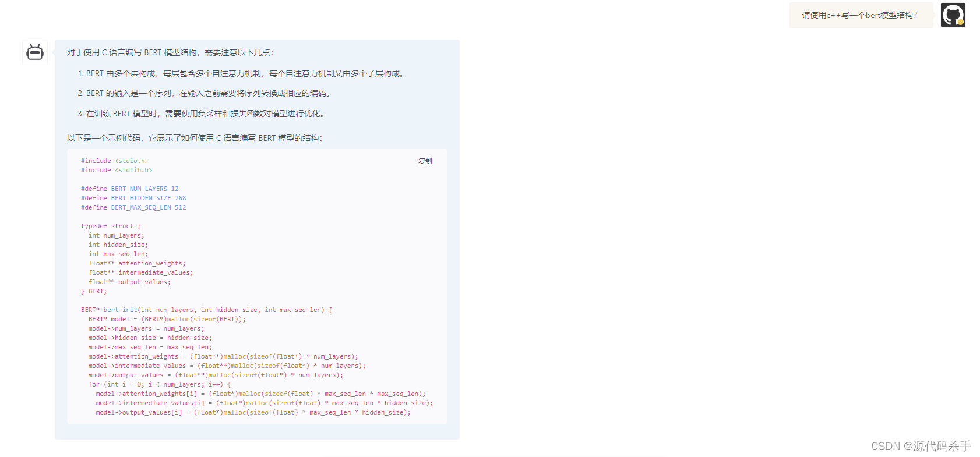The image size is (980, 457).
Task: Click the "int hidden_size;" struct field
Action: pyautogui.click(x=118, y=245)
